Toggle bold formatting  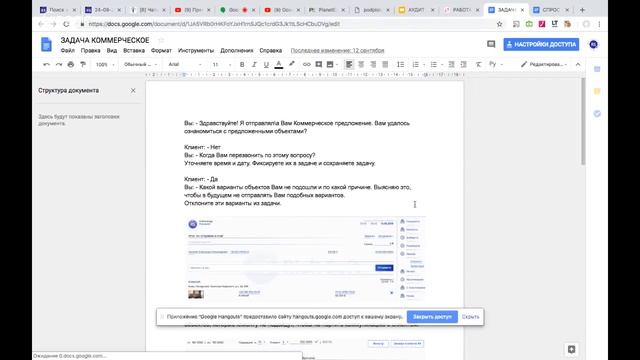click(x=242, y=64)
